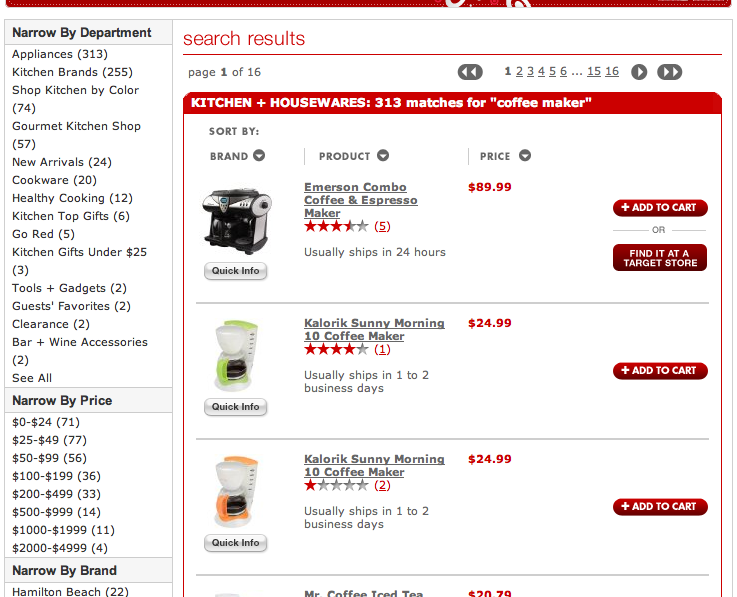Narrow by Kitchen Brands (255)

coord(72,72)
